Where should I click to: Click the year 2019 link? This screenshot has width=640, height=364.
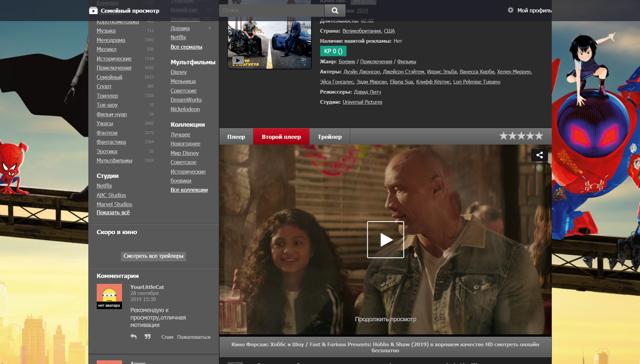(362, 10)
